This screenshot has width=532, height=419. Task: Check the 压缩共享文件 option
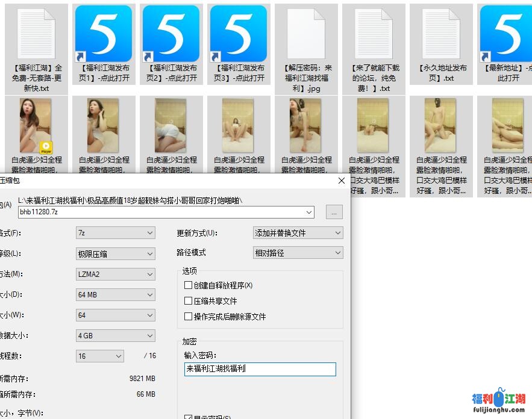(x=189, y=300)
